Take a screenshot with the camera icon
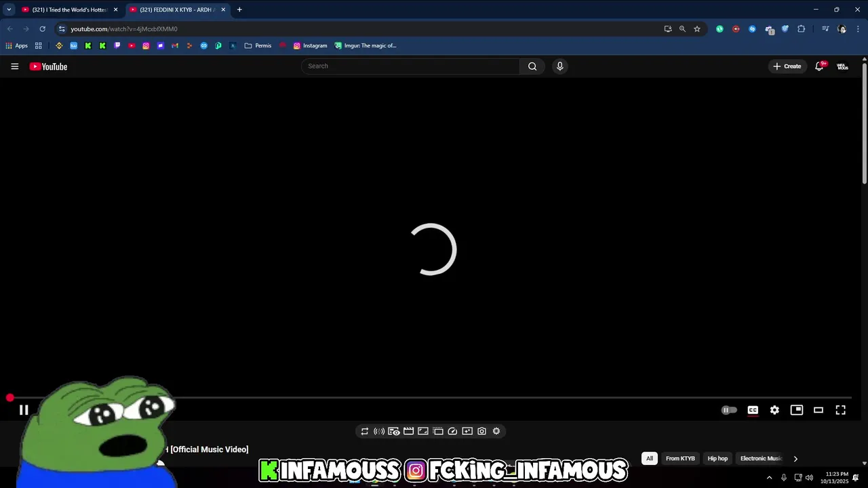The image size is (868, 488). tap(481, 431)
